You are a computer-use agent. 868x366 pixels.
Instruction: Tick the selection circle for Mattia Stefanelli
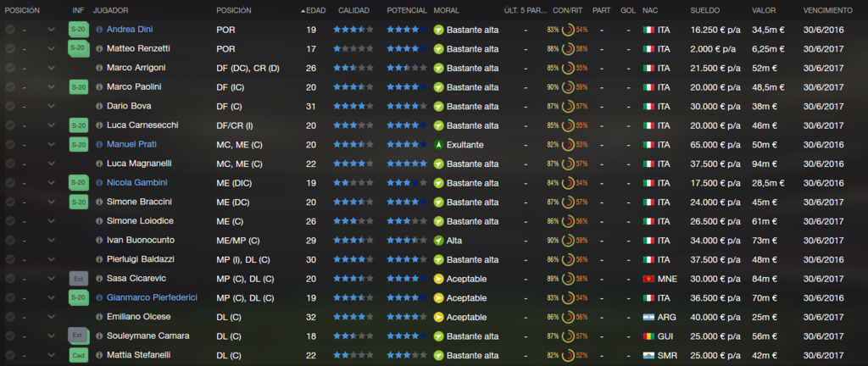(10, 356)
